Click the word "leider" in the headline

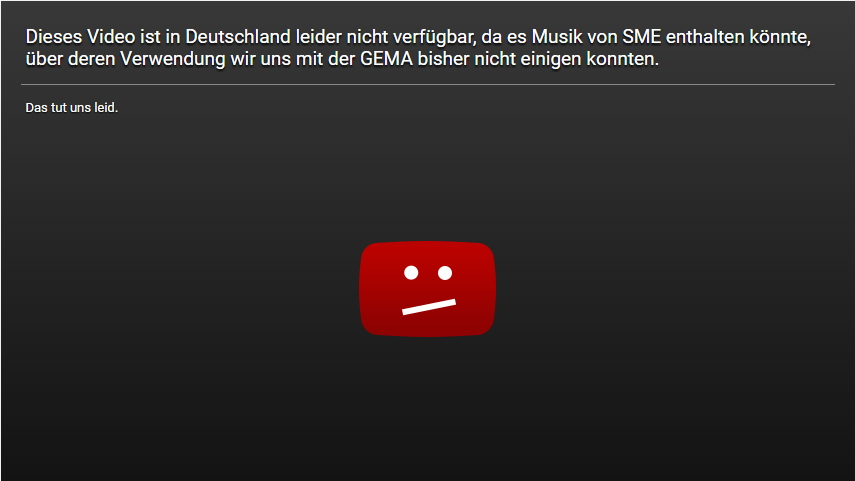(x=318, y=37)
